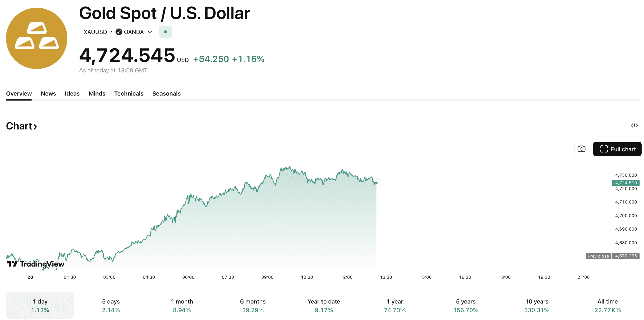Select the 1 month range
644x320 pixels.
(182, 305)
